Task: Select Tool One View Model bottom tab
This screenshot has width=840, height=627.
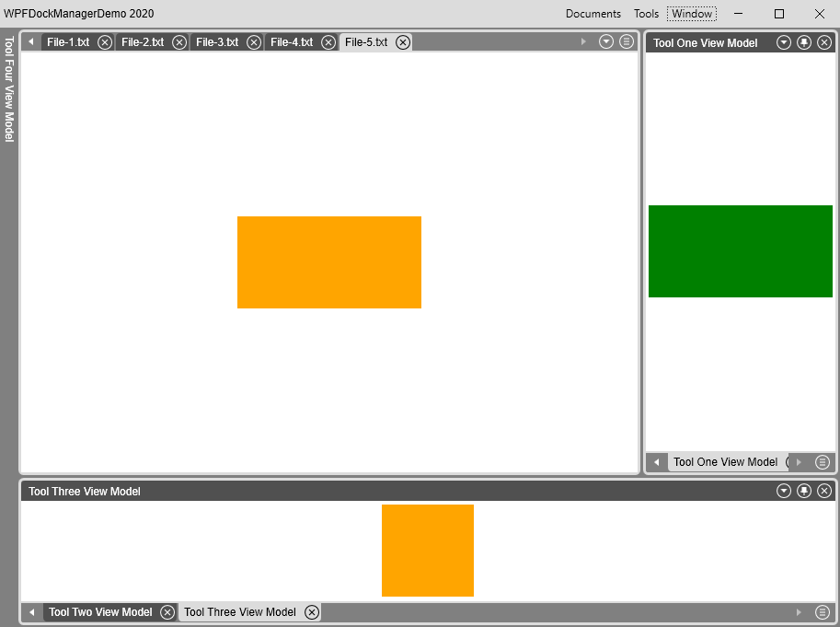Action: tap(728, 462)
